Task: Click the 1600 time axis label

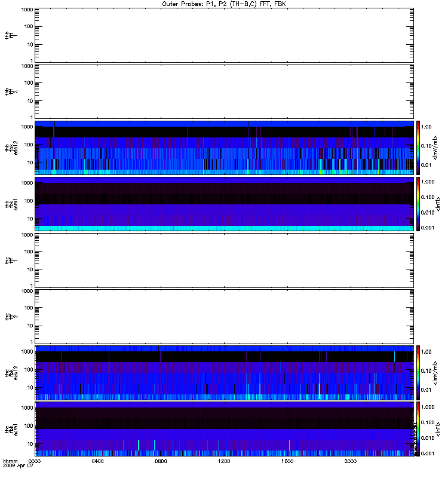Action: [287, 461]
